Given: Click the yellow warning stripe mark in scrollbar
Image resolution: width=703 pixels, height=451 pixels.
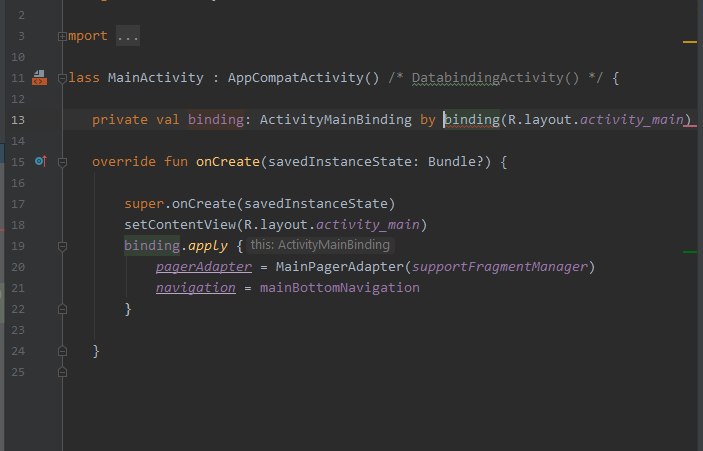Looking at the screenshot, I should coord(690,42).
